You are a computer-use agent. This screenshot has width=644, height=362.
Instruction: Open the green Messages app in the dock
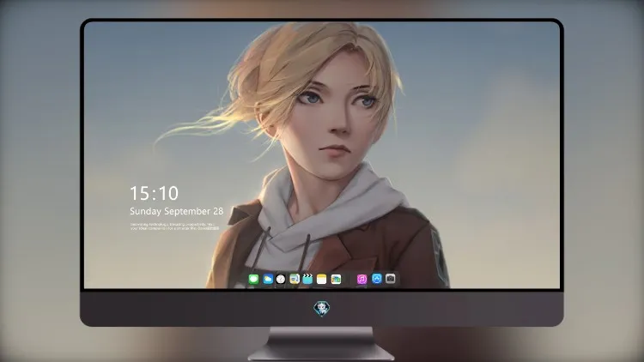click(x=253, y=279)
